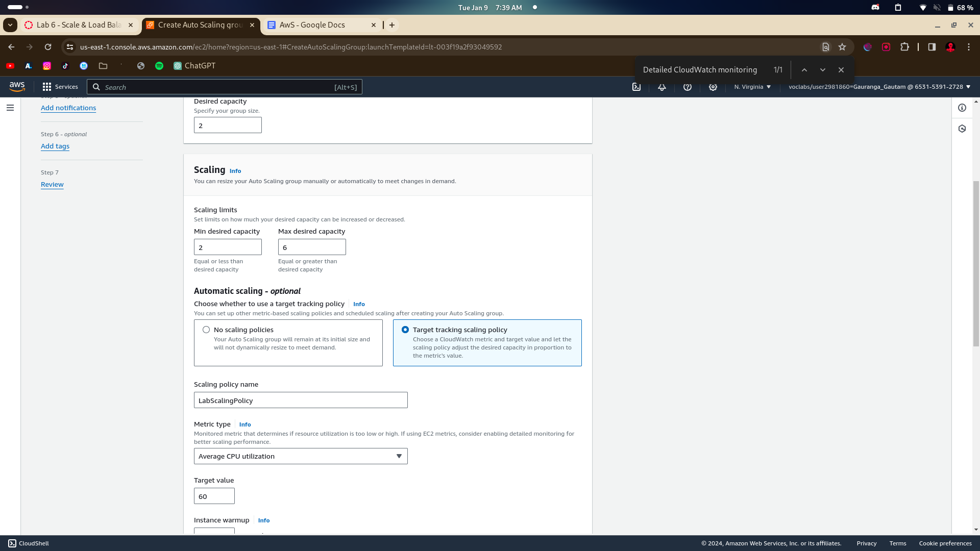Focus the Target value input field

(x=214, y=496)
